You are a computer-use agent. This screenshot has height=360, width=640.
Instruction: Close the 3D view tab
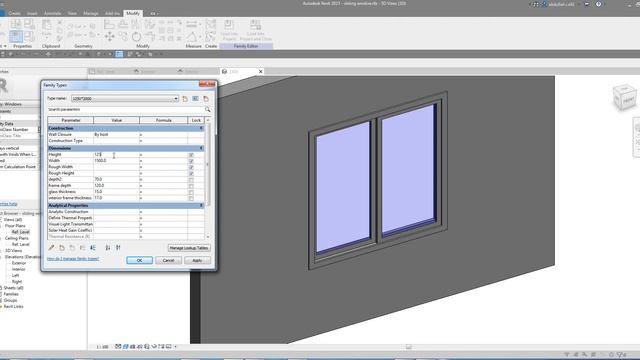pos(260,71)
